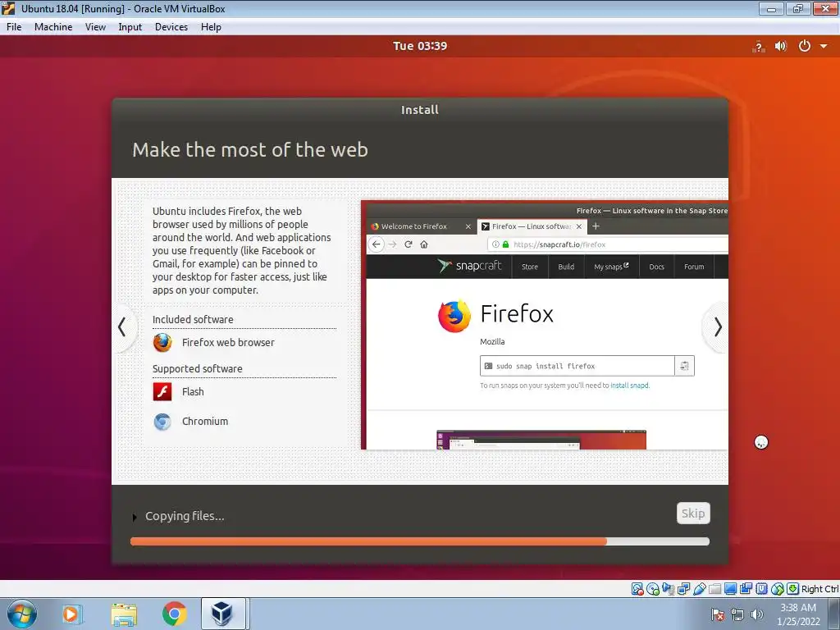Click the Flash icon under Supported software
840x630 pixels.
(162, 391)
